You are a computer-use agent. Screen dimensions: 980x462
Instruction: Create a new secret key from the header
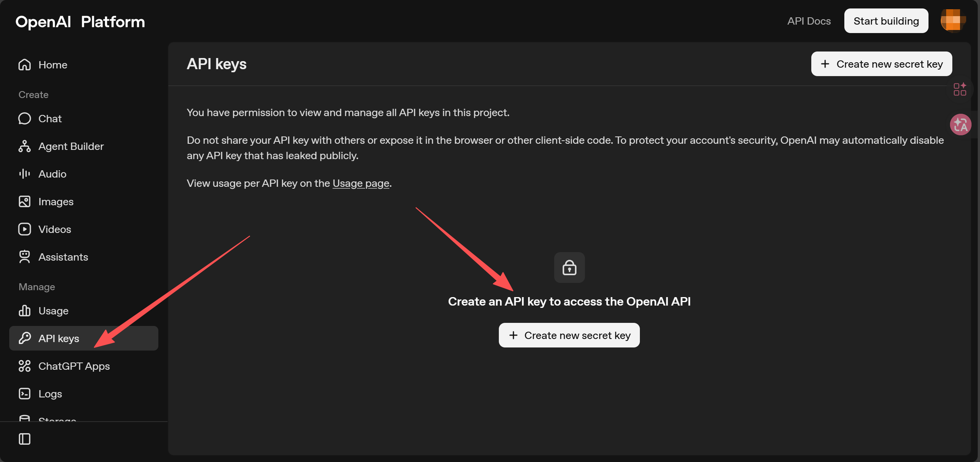click(x=881, y=64)
